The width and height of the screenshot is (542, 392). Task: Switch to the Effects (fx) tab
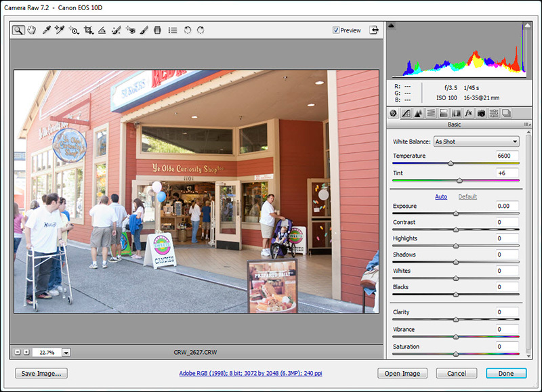tap(468, 113)
